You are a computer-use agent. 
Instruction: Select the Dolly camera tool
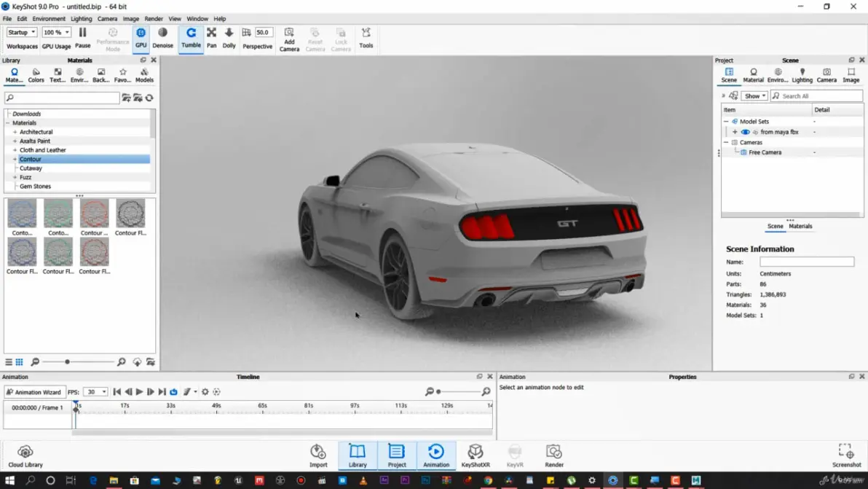coord(229,38)
